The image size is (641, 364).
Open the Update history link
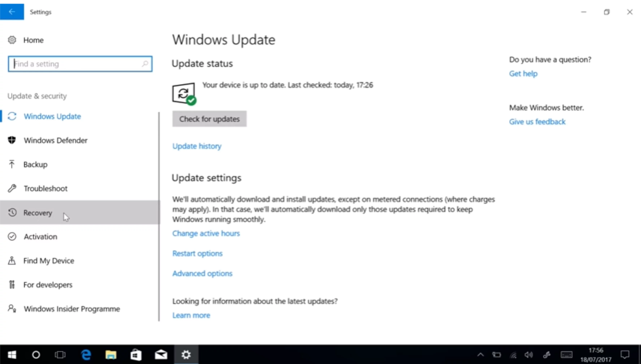click(197, 146)
